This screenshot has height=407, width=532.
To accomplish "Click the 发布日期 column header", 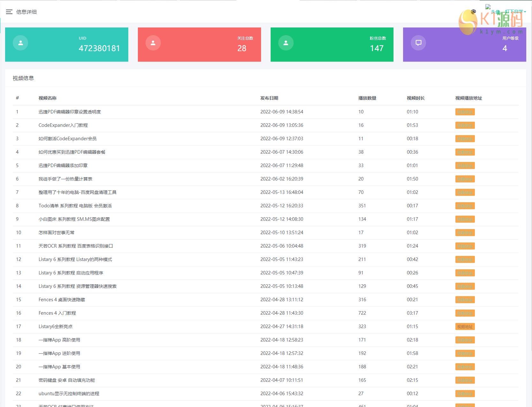I will (x=269, y=98).
